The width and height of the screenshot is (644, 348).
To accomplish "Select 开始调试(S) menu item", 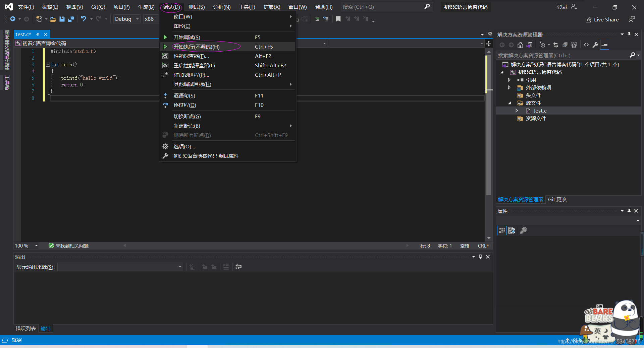I will tap(228, 37).
